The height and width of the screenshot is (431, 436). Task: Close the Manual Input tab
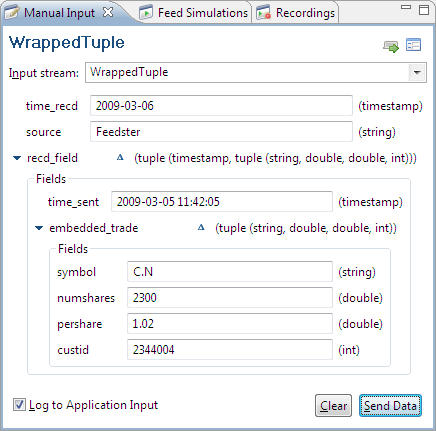click(x=108, y=13)
